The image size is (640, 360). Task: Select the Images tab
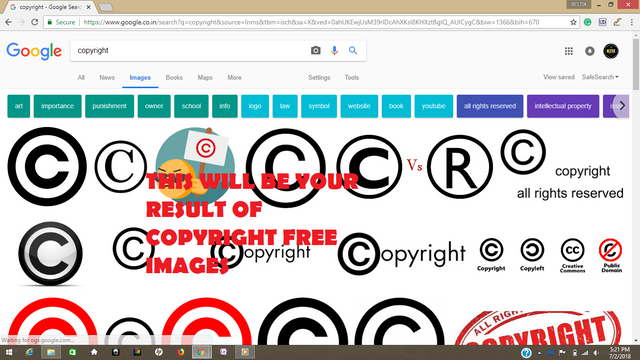coord(140,78)
